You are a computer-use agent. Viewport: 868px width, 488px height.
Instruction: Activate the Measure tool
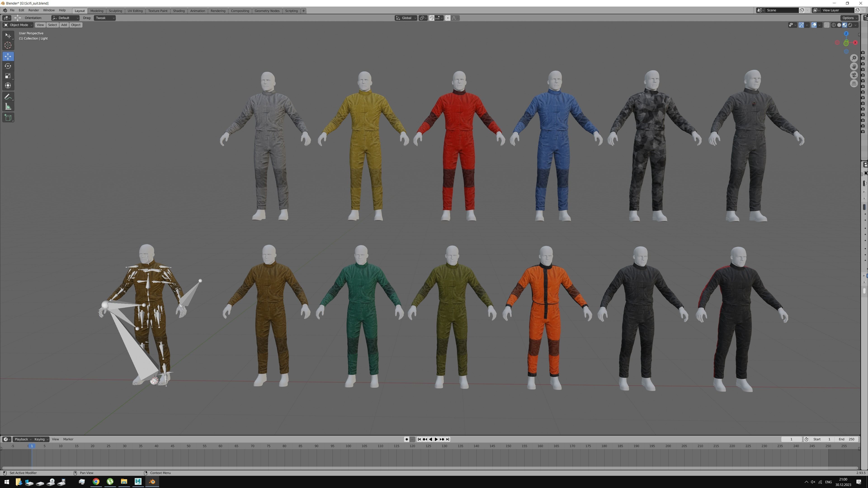(8, 107)
